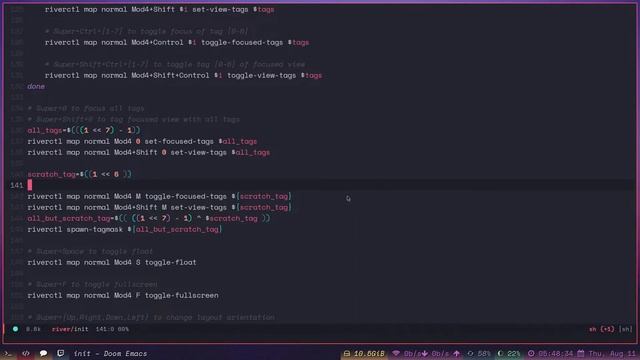Click the all_tags variable assignment line

click(84, 130)
